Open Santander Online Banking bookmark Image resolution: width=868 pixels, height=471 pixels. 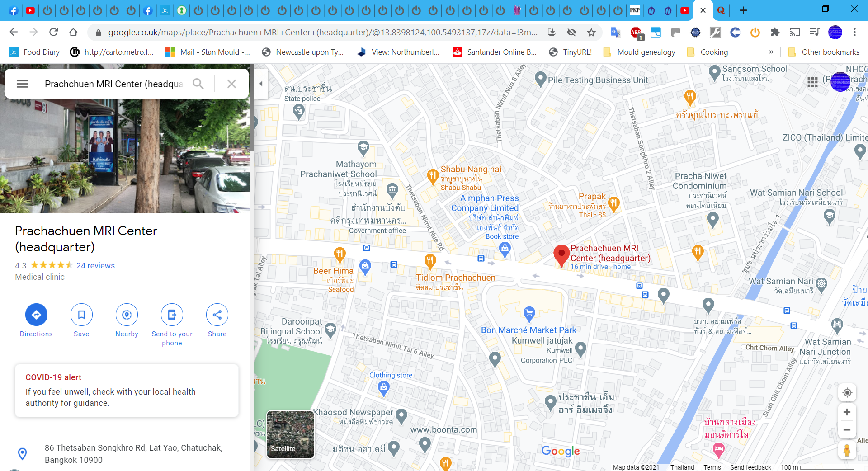495,52
